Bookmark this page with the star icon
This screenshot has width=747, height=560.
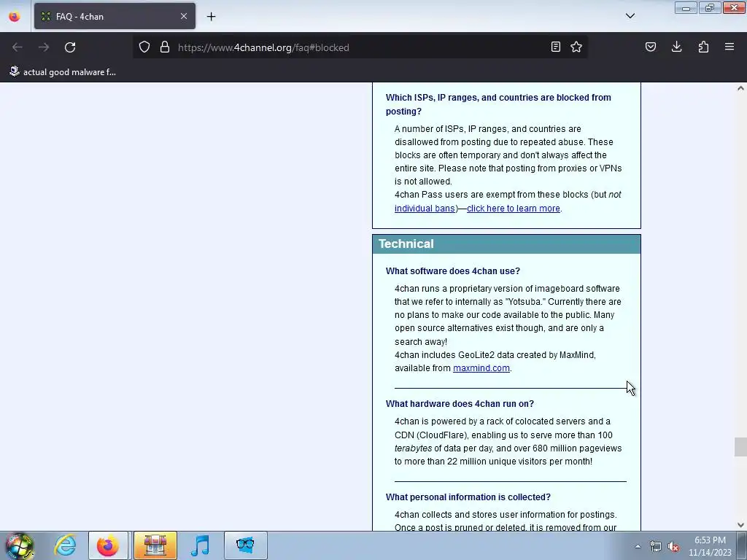[x=576, y=47]
